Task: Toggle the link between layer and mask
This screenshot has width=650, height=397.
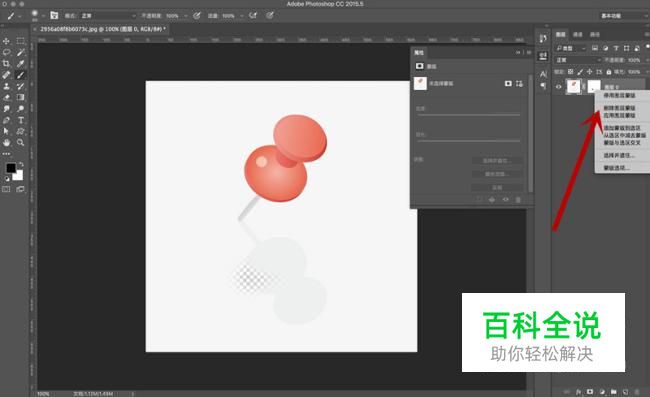Action: pos(585,87)
